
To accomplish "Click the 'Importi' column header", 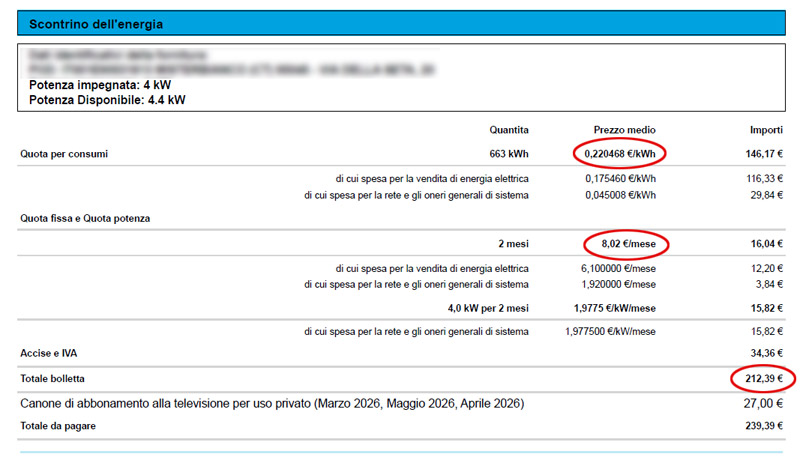I will 766,130.
